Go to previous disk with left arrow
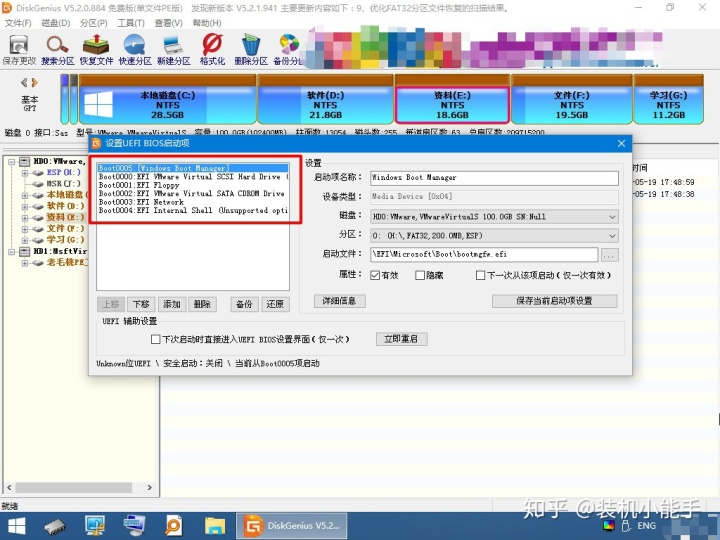 pos(24,83)
